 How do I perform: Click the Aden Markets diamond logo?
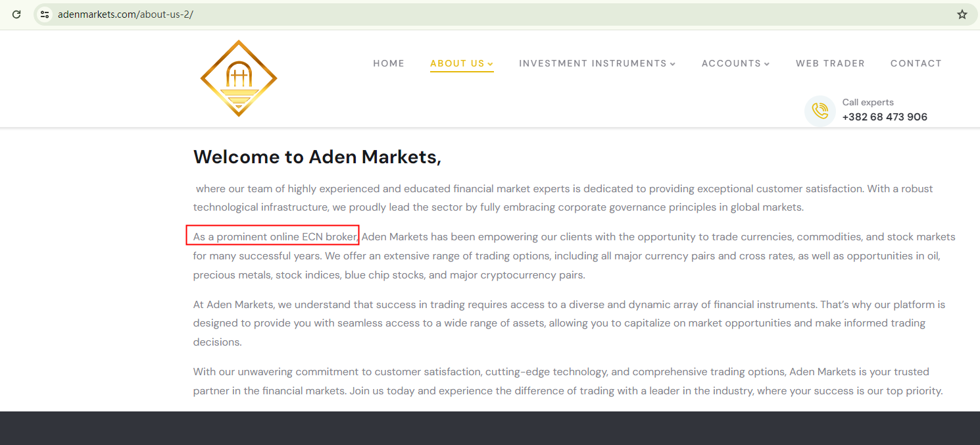coord(239,78)
